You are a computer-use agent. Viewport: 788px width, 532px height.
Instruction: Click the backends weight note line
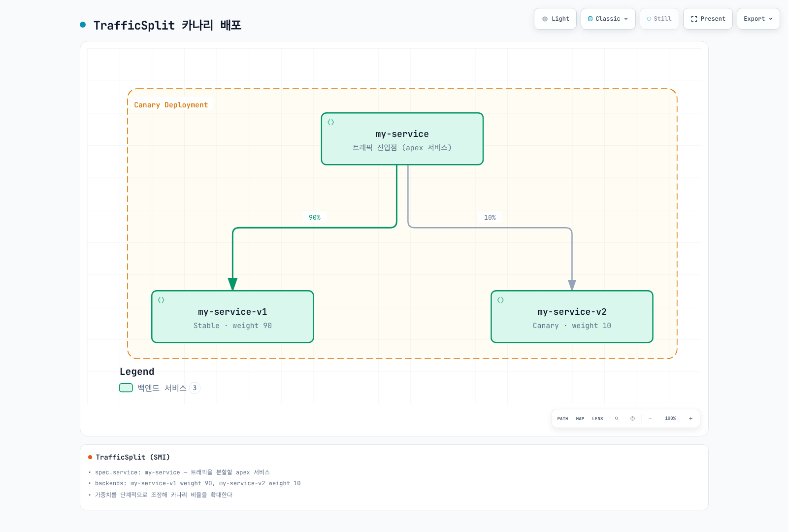point(197,483)
